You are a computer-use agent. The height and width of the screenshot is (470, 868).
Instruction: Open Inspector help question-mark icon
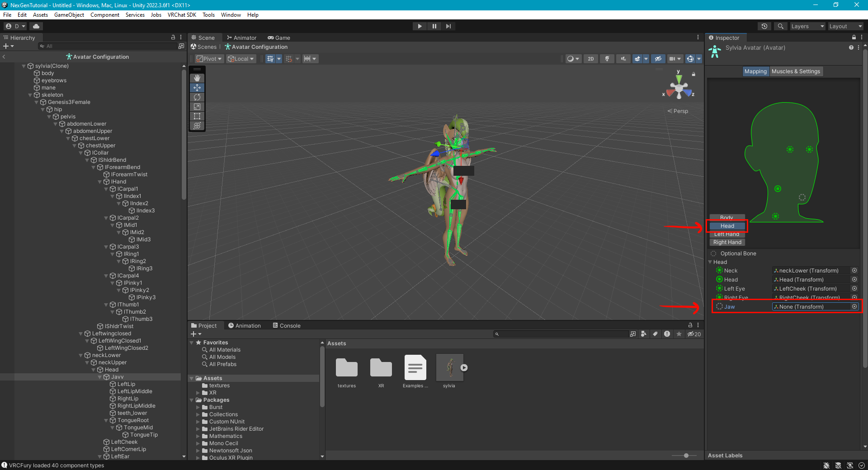(x=851, y=47)
